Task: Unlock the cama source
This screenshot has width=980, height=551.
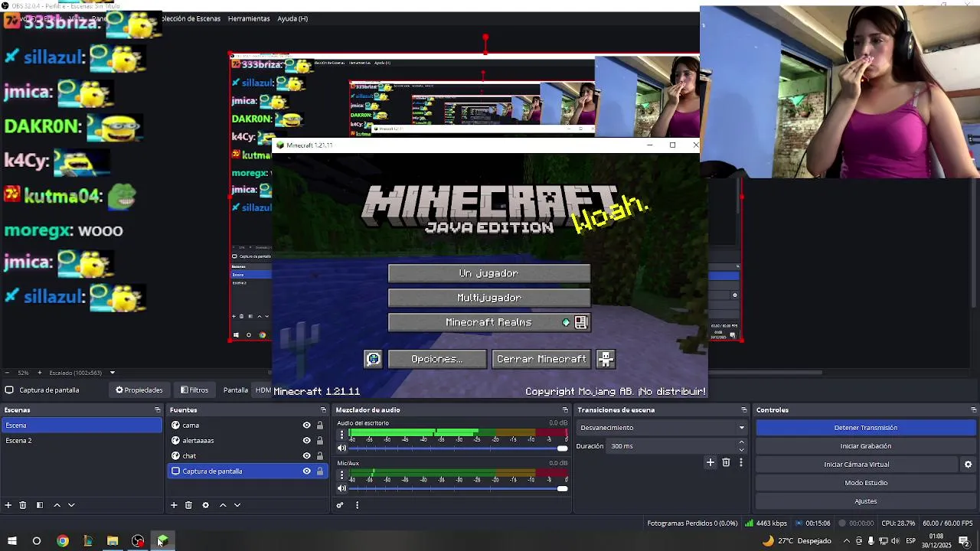Action: [x=320, y=425]
